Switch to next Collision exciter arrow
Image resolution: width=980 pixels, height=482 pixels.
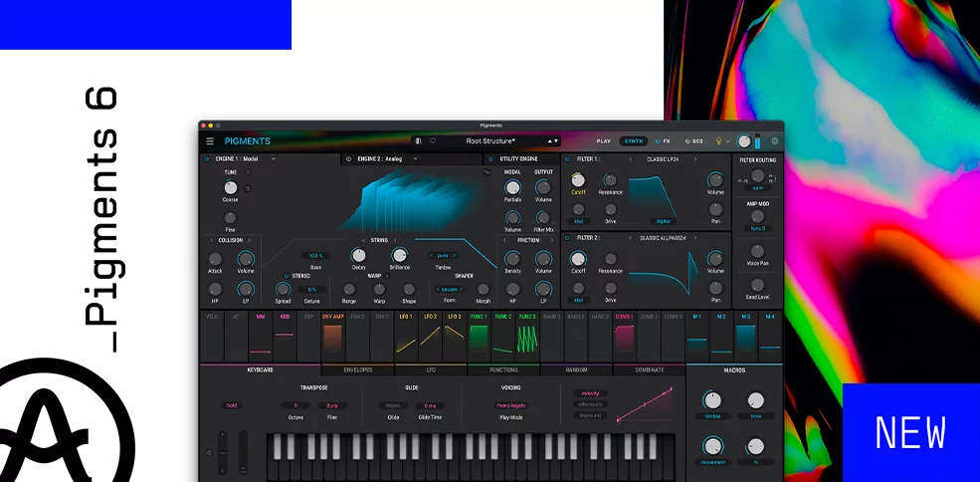[249, 240]
